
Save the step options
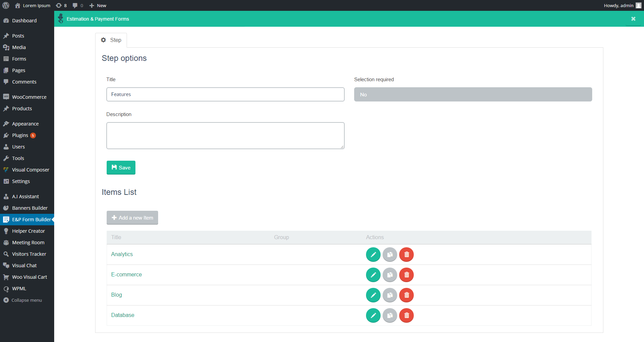click(x=121, y=167)
